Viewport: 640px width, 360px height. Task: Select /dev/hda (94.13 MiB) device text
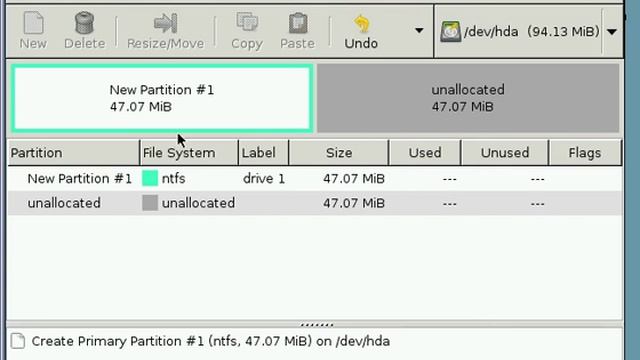point(532,31)
